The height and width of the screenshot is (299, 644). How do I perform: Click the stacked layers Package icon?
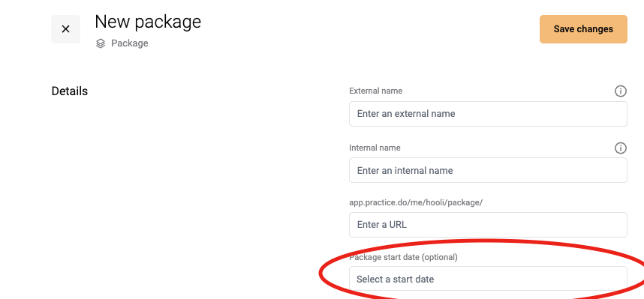click(x=101, y=43)
